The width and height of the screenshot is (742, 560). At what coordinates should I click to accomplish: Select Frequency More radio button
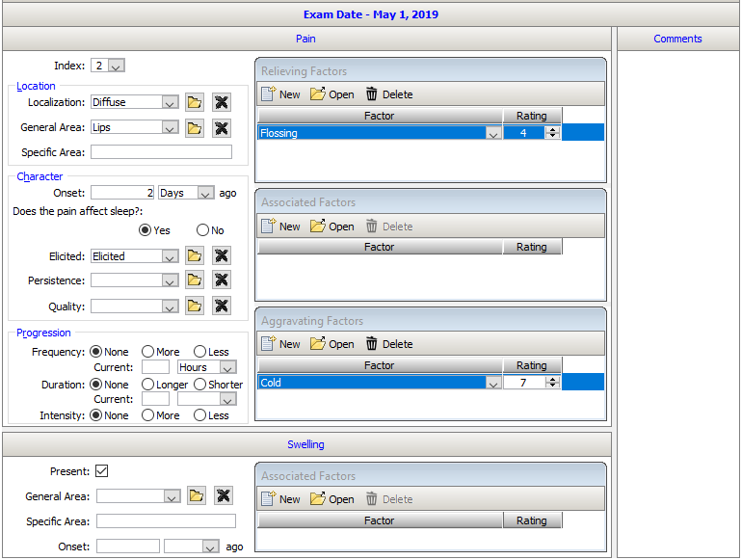147,352
